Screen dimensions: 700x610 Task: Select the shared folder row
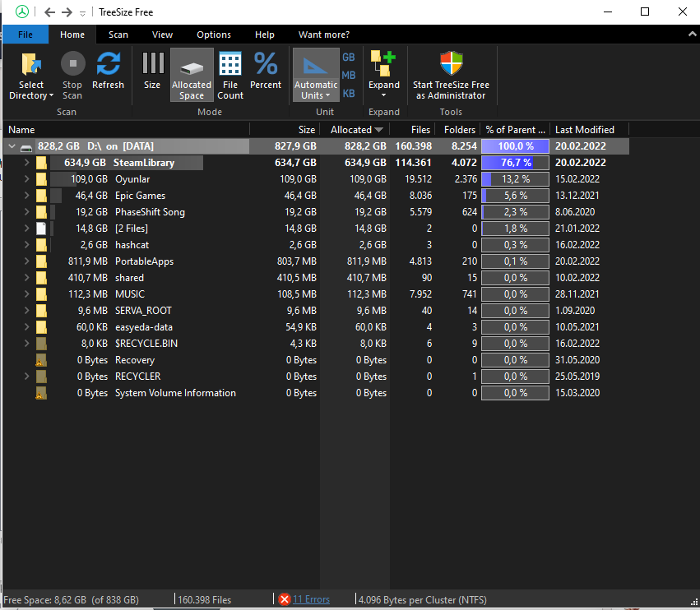click(317, 278)
